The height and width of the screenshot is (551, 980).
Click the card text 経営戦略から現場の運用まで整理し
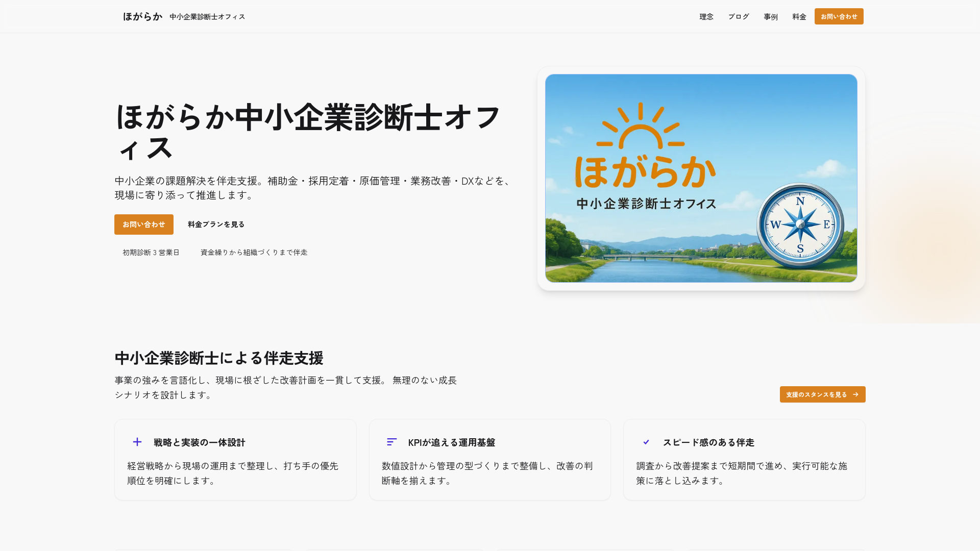pyautogui.click(x=233, y=473)
